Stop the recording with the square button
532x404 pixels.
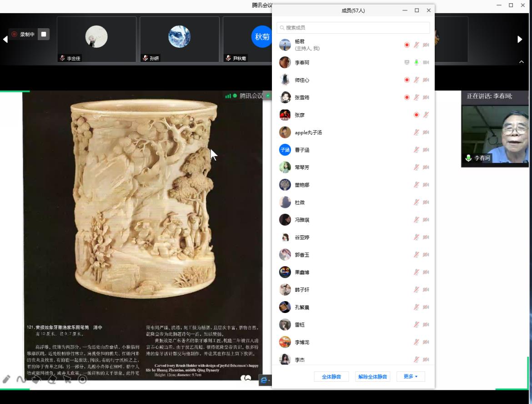point(44,34)
